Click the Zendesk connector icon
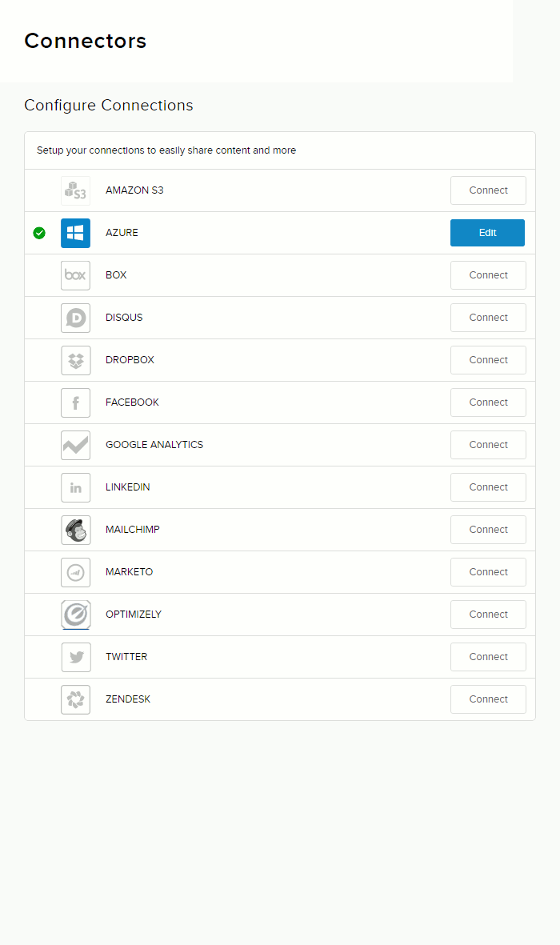560x945 pixels. coord(75,699)
